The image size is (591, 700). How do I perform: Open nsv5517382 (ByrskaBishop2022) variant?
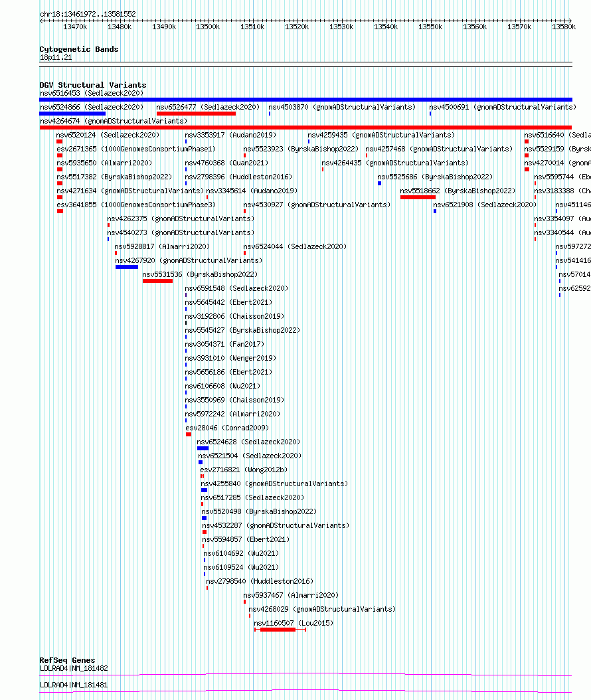(x=114, y=177)
